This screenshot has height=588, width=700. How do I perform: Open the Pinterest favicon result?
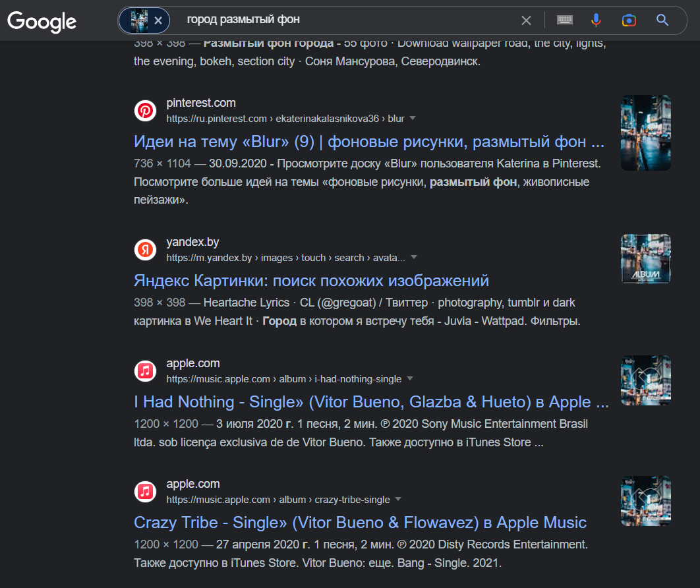tap(145, 110)
